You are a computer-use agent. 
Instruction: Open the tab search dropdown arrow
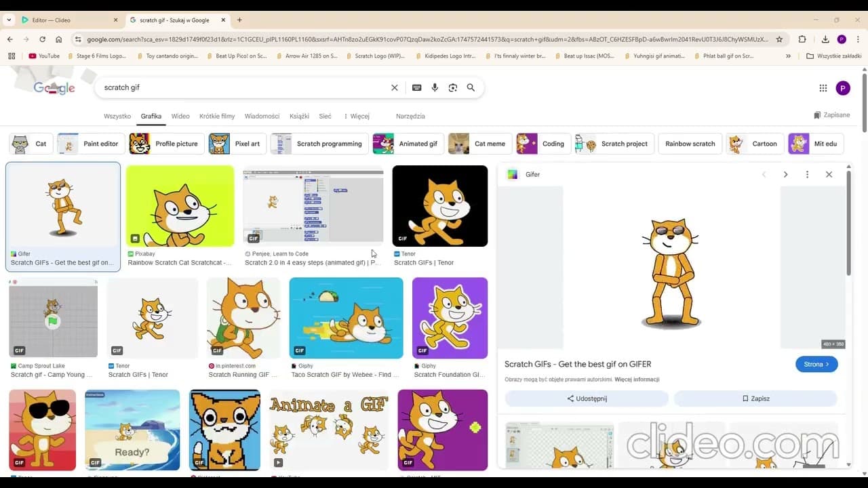9,20
